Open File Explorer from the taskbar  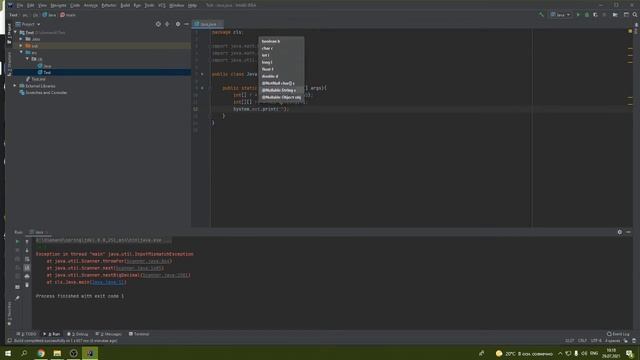[x=57, y=353]
